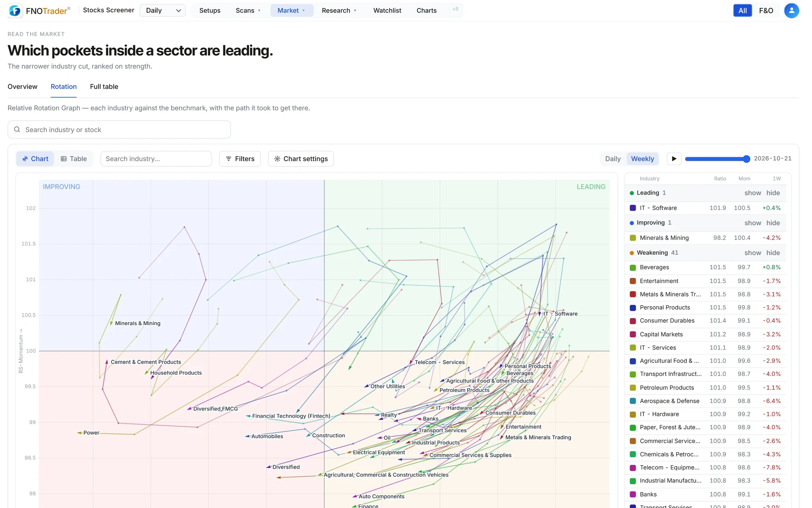Screen dimensions: 812x508
Task: Show the Improving group
Action: click(752, 223)
